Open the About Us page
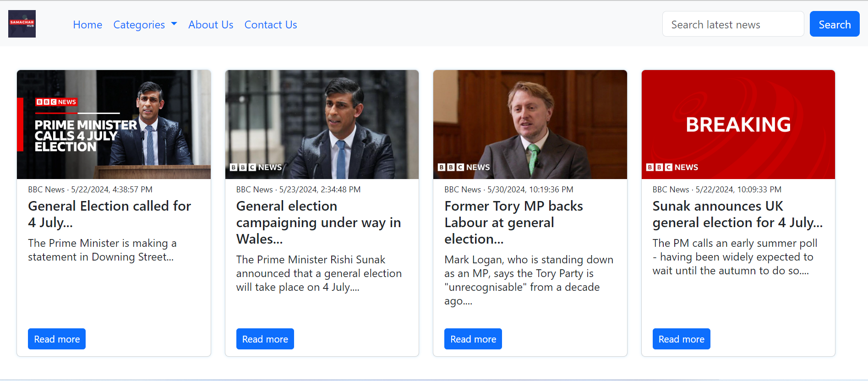The height and width of the screenshot is (381, 868). point(211,25)
